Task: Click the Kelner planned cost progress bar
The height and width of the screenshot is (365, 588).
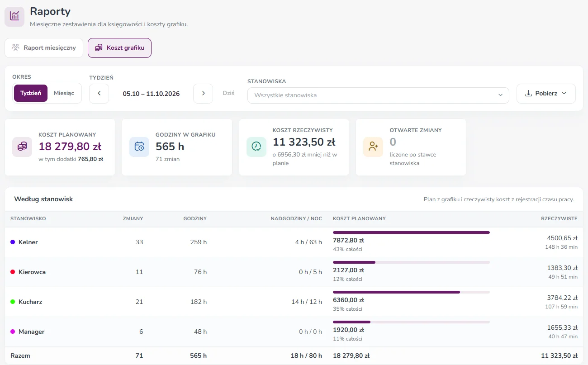Action: (411, 232)
